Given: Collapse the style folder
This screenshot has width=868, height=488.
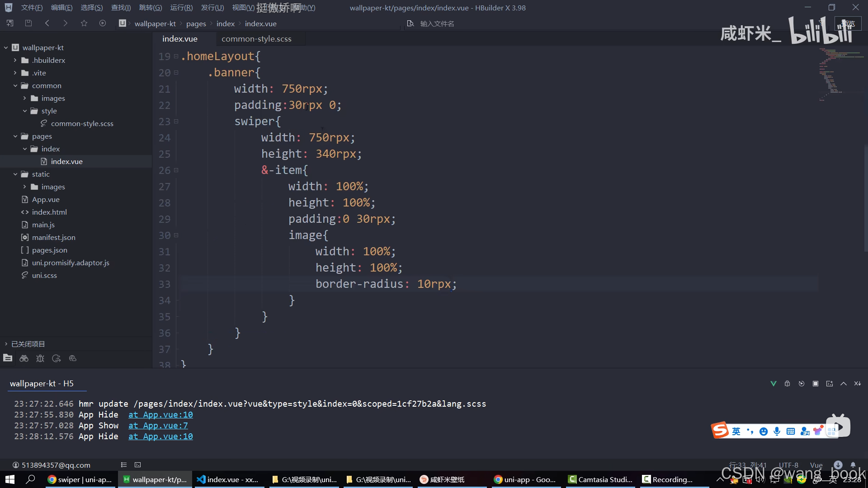Looking at the screenshot, I should click(24, 111).
